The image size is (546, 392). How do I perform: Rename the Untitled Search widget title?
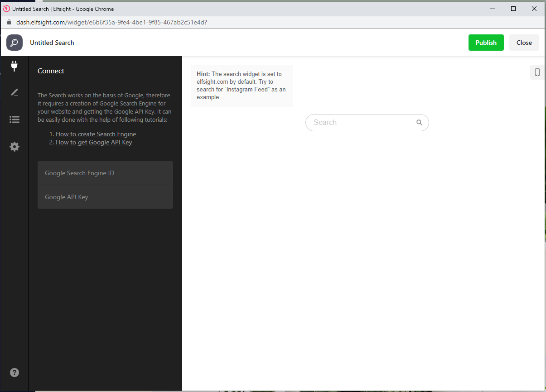pyautogui.click(x=52, y=43)
